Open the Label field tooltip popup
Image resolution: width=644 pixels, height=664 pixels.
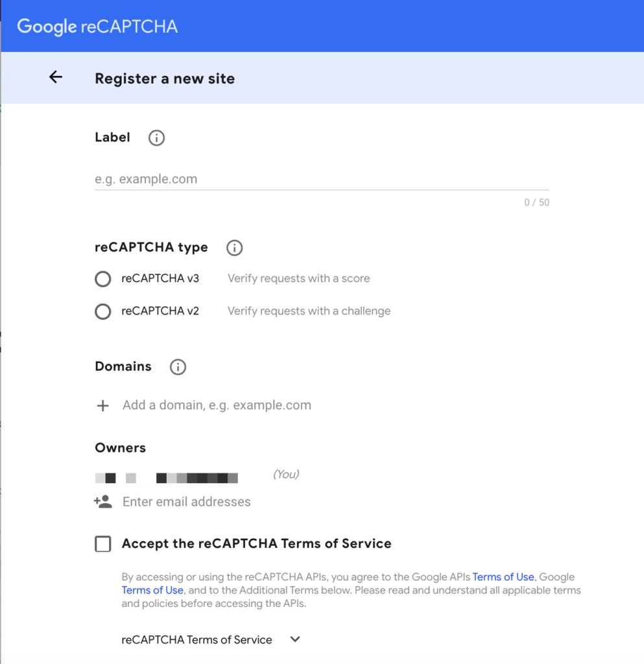(x=156, y=137)
